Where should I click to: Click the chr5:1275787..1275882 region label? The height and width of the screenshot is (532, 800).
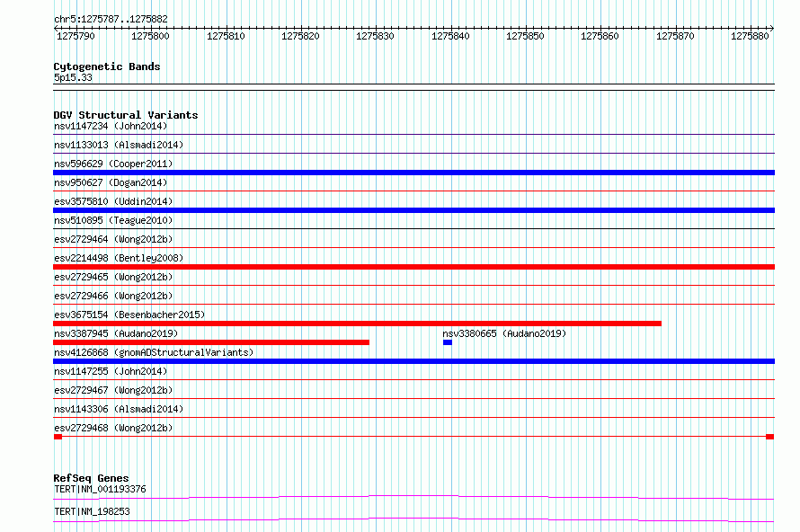[x=111, y=19]
